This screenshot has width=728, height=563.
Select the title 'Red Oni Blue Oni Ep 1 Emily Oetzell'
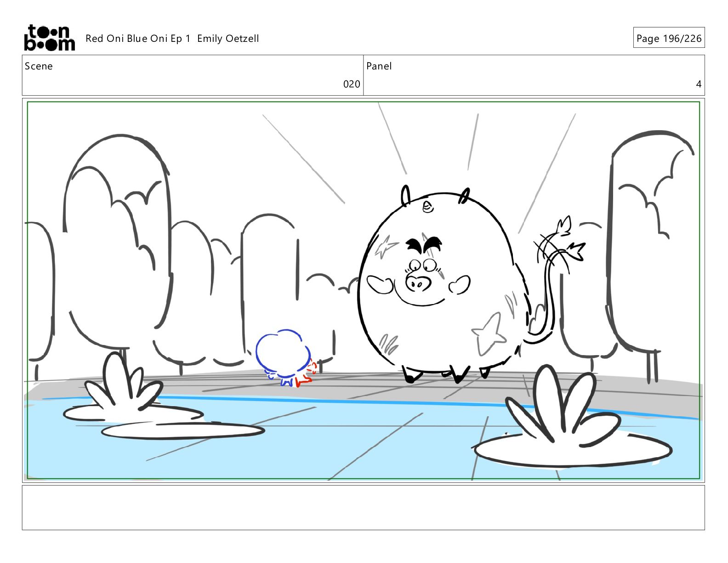point(172,39)
